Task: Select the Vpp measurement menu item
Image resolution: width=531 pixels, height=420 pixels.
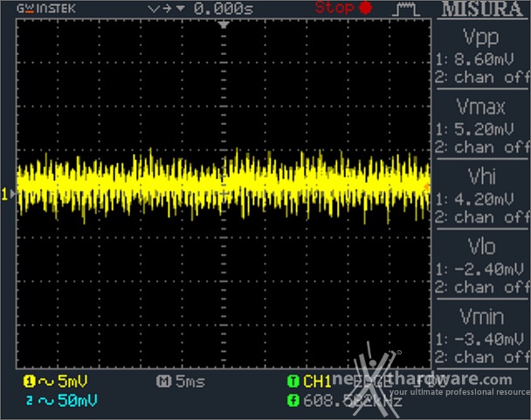Action: (482, 56)
